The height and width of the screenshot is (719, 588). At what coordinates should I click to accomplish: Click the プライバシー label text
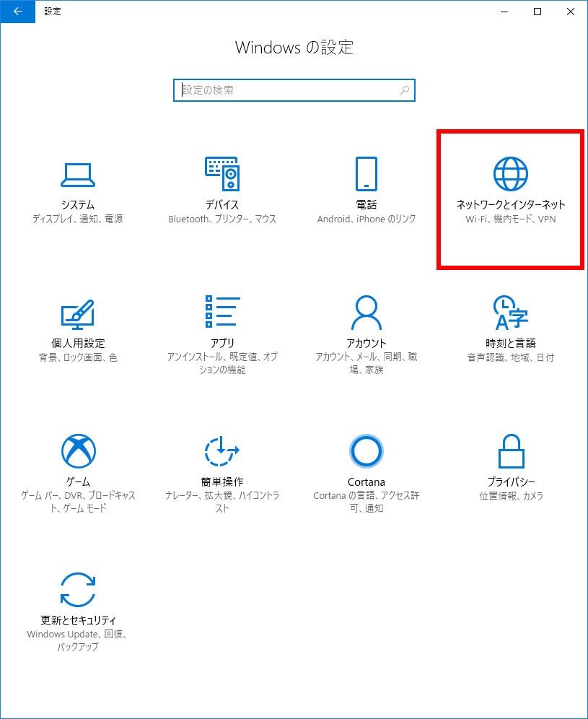[x=511, y=481]
